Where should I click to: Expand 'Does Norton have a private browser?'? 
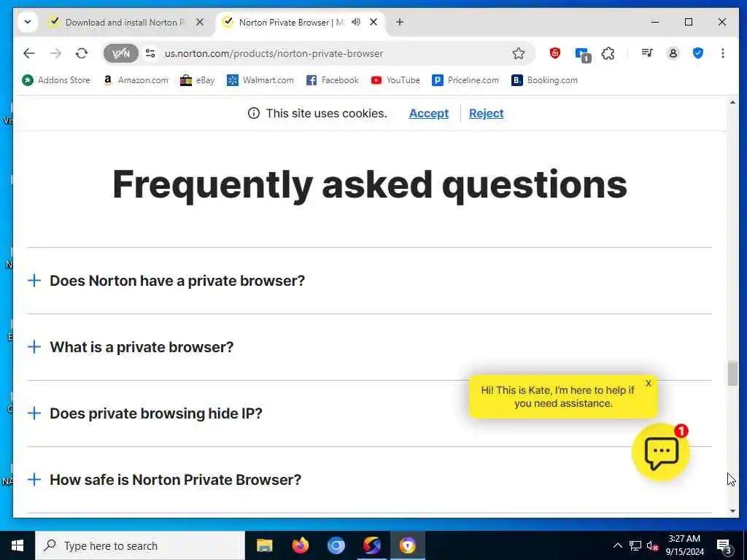click(370, 281)
